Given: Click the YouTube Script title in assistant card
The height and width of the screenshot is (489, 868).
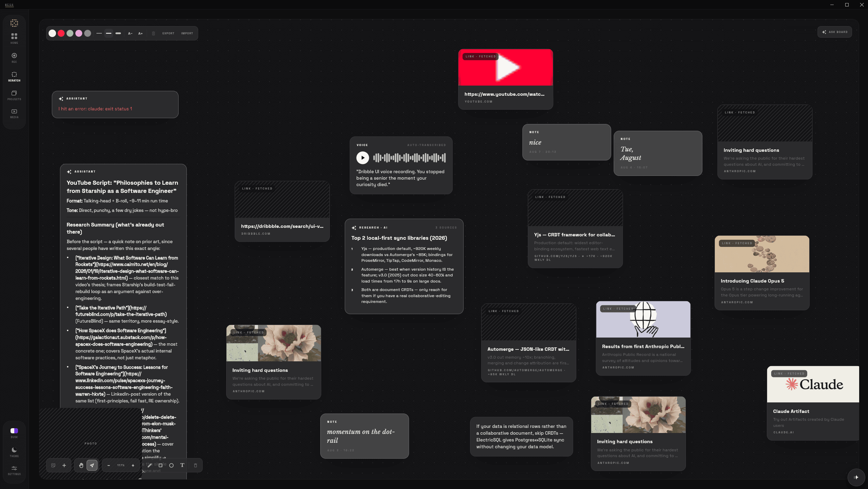Looking at the screenshot, I should pyautogui.click(x=122, y=187).
